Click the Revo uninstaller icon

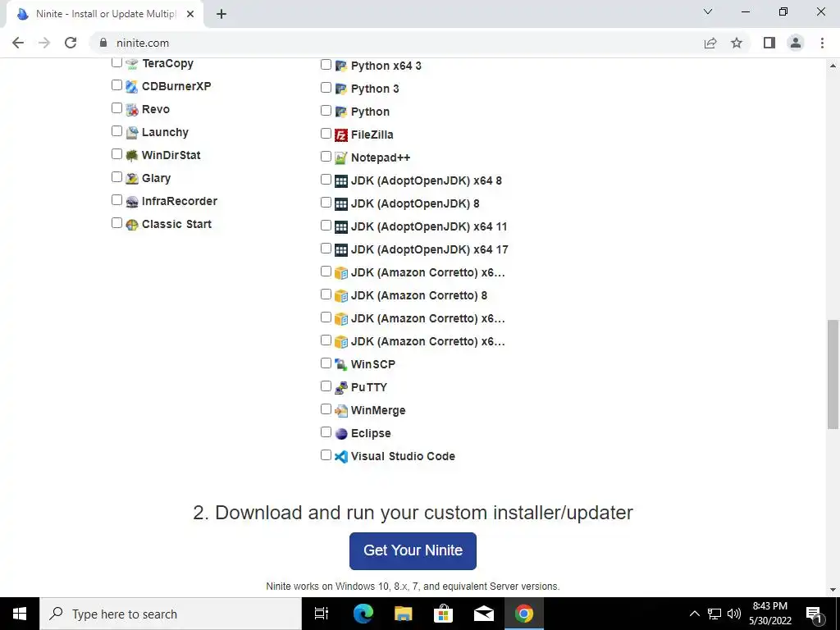[x=132, y=110]
